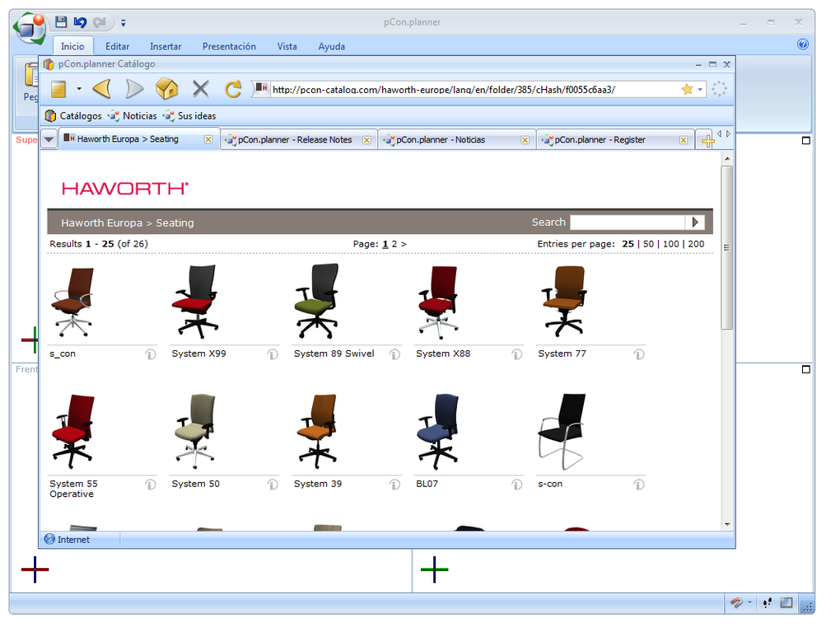Click the Save icon in the quick access toolbar
840x628 pixels.
(59, 22)
